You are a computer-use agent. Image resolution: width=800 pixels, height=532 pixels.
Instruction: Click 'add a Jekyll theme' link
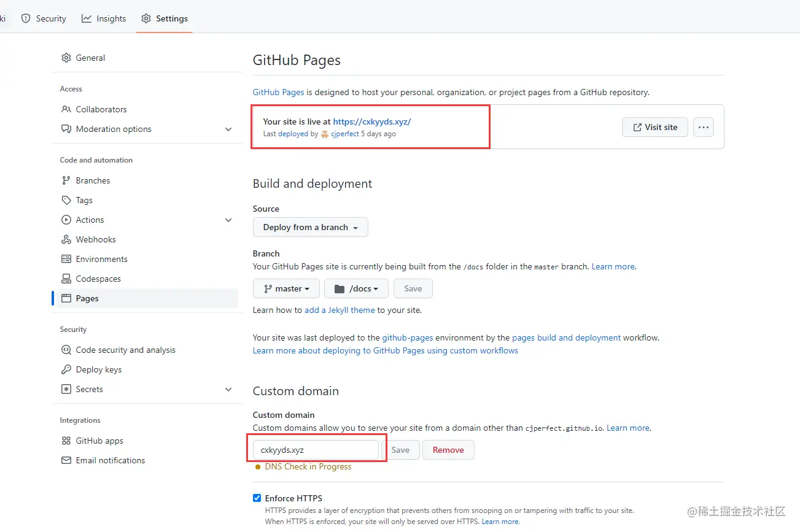(340, 310)
